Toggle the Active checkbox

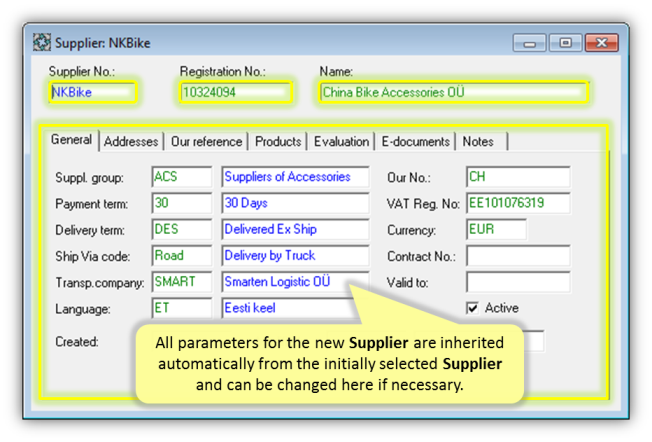coord(472,308)
